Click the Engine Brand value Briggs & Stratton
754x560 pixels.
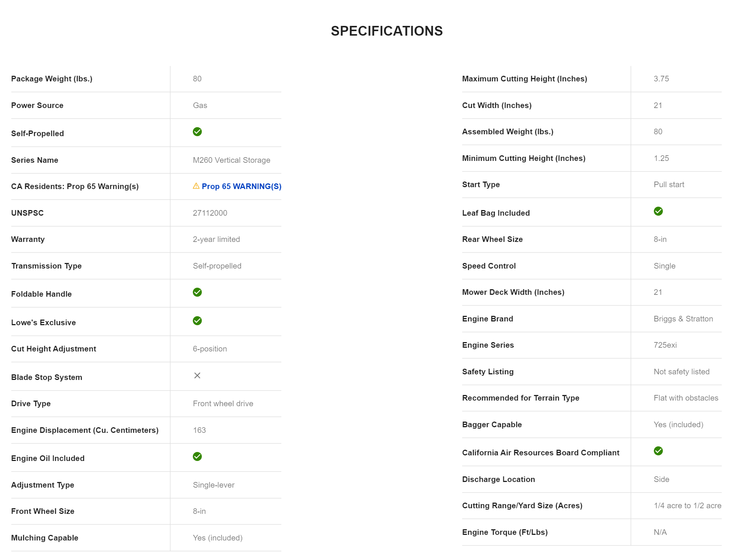point(683,319)
